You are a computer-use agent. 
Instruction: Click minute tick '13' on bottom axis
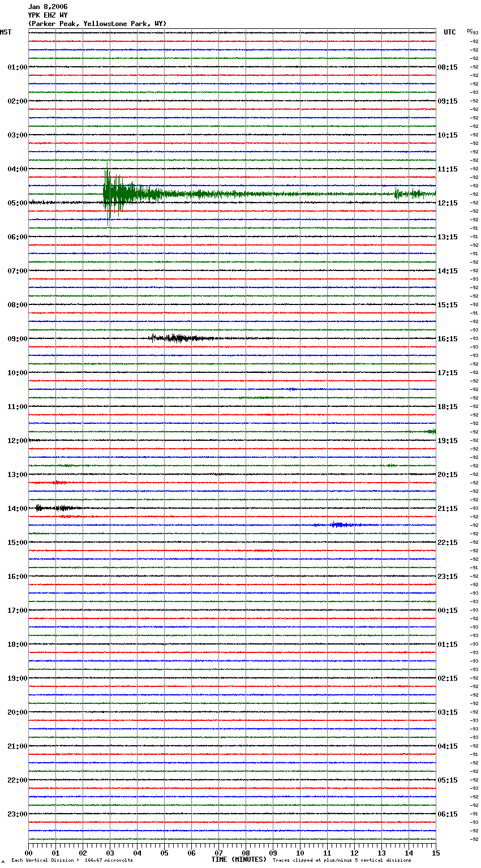pos(381,853)
